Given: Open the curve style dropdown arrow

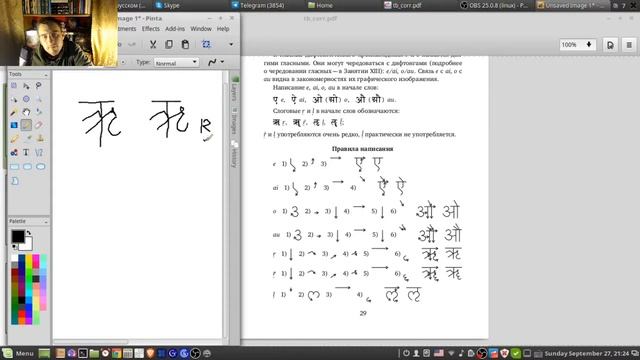Looking at the screenshot, I should [x=222, y=62].
